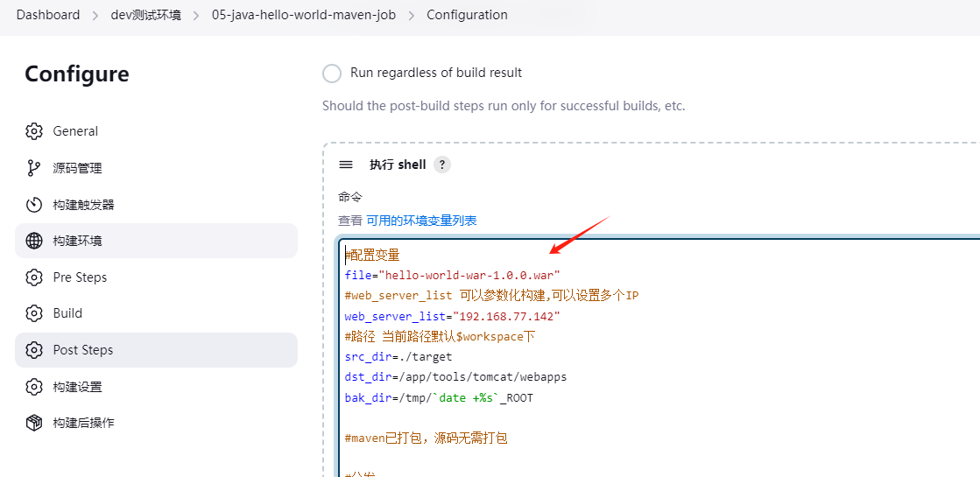The width and height of the screenshot is (980, 477).
Task: Open help for 执行 shell step
Action: pyautogui.click(x=442, y=165)
